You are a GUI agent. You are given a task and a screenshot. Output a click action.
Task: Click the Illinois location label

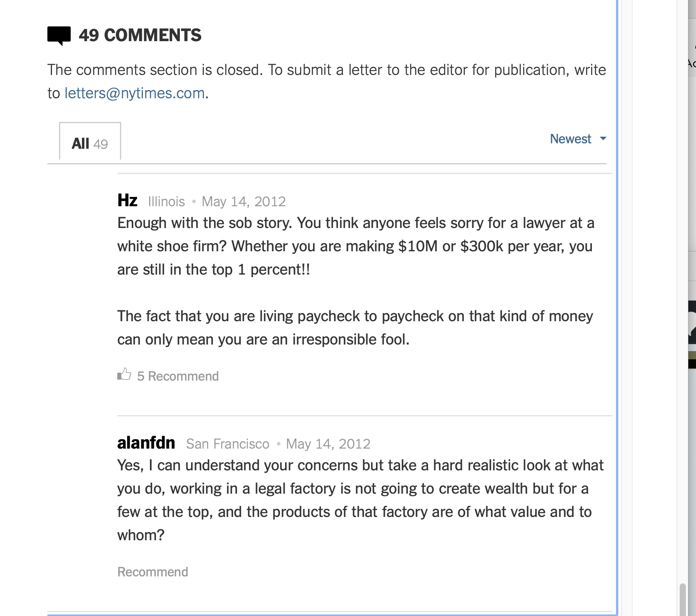tap(166, 202)
